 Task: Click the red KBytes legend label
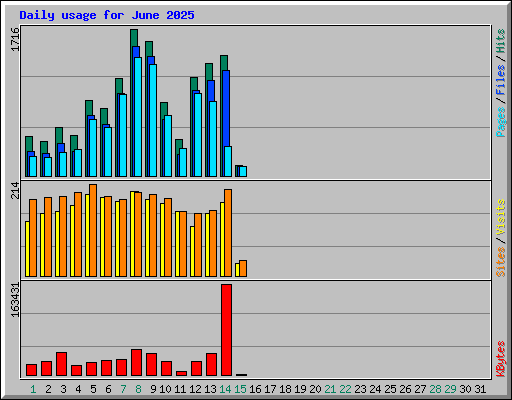pyautogui.click(x=501, y=359)
